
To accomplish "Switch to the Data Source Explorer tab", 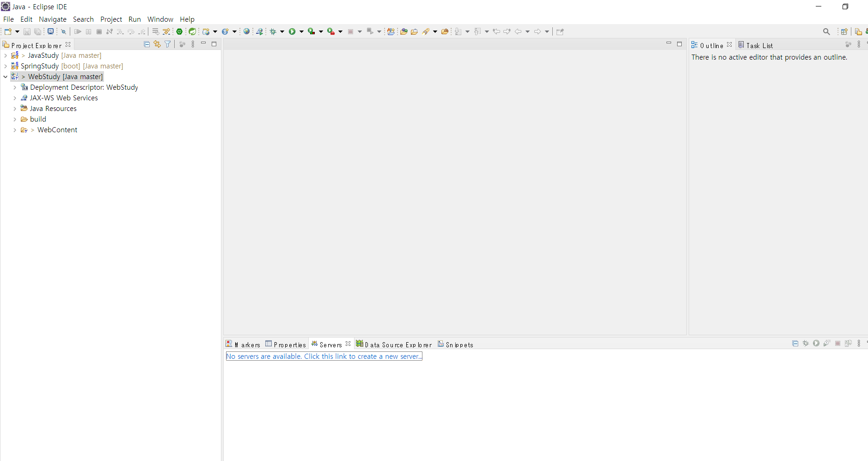I will (x=394, y=344).
